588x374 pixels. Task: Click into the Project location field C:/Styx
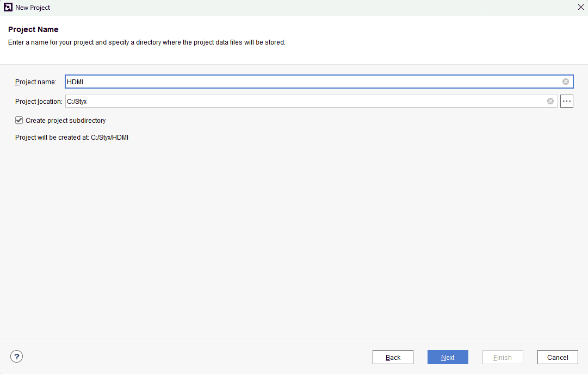[x=305, y=101]
